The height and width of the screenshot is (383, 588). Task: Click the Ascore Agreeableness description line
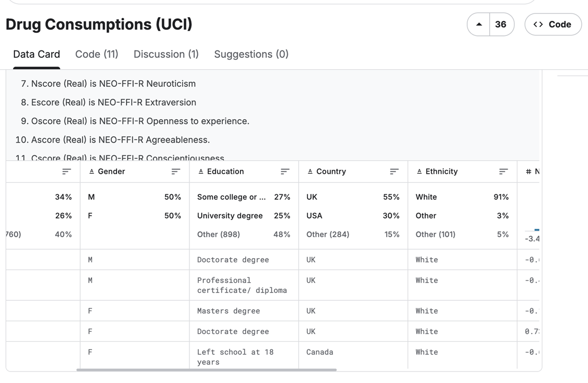tap(120, 140)
